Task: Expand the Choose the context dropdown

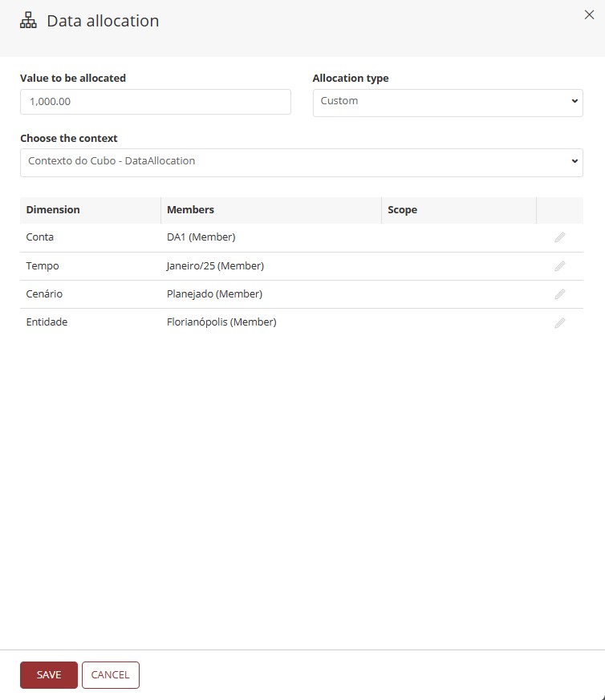Action: click(x=301, y=161)
